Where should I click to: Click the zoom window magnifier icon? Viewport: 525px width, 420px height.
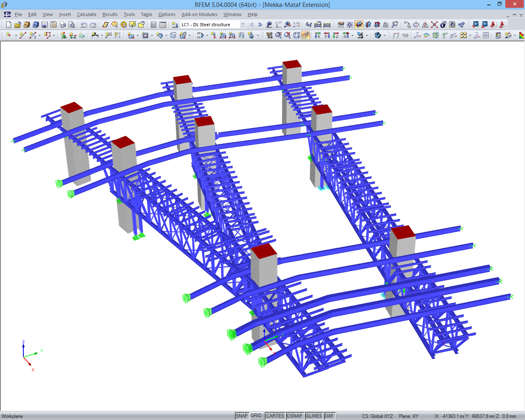(x=278, y=35)
